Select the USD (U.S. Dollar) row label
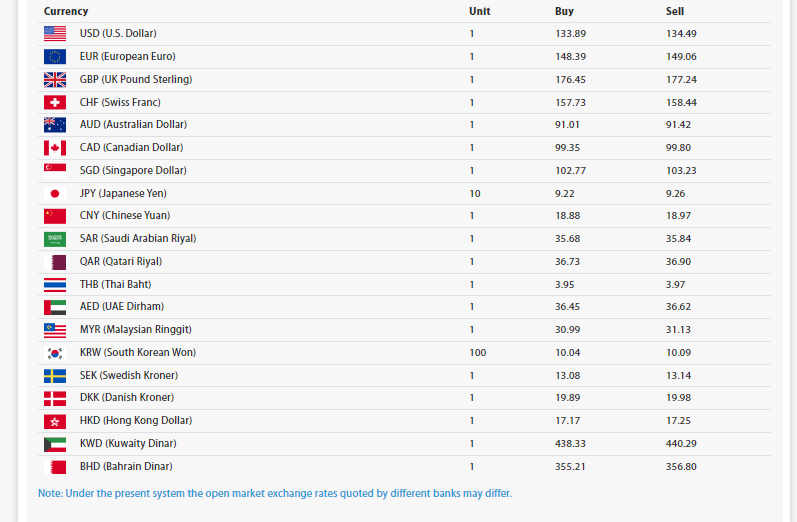Screen dimensions: 797x522 point(118,33)
